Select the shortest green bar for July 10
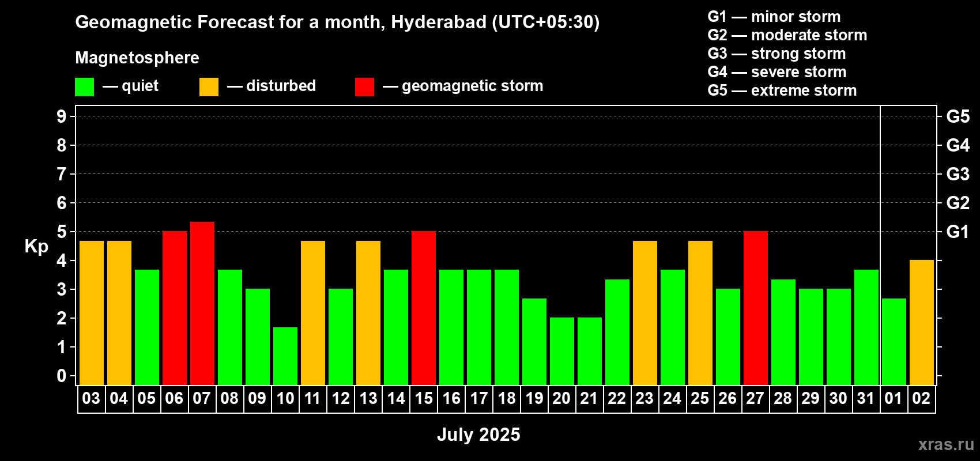The image size is (980, 461). 285,356
